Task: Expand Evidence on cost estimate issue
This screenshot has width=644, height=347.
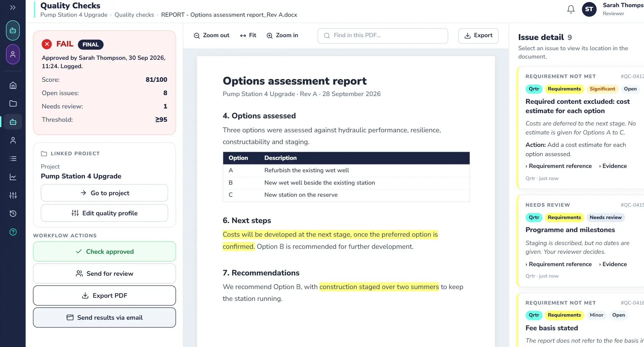Action: [x=613, y=166]
